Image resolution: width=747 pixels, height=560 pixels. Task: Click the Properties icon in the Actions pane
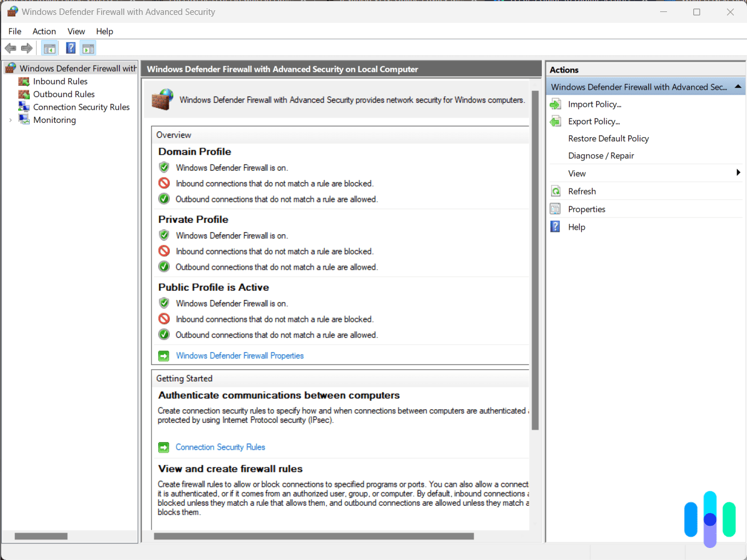[x=555, y=209]
